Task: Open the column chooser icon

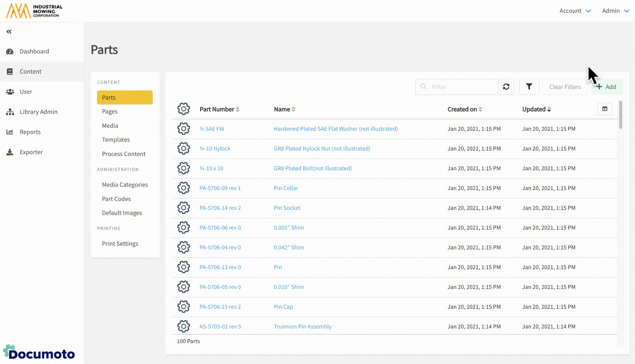Action: pos(605,109)
